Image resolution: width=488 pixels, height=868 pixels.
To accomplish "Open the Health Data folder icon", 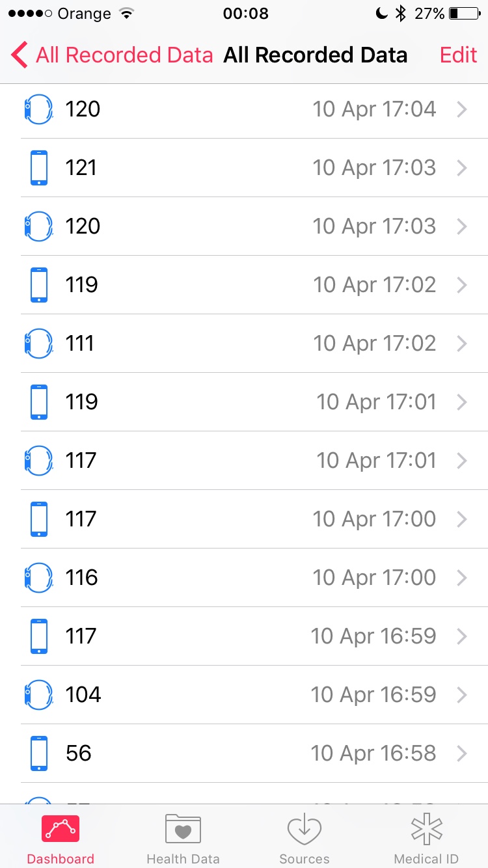I will point(183,829).
